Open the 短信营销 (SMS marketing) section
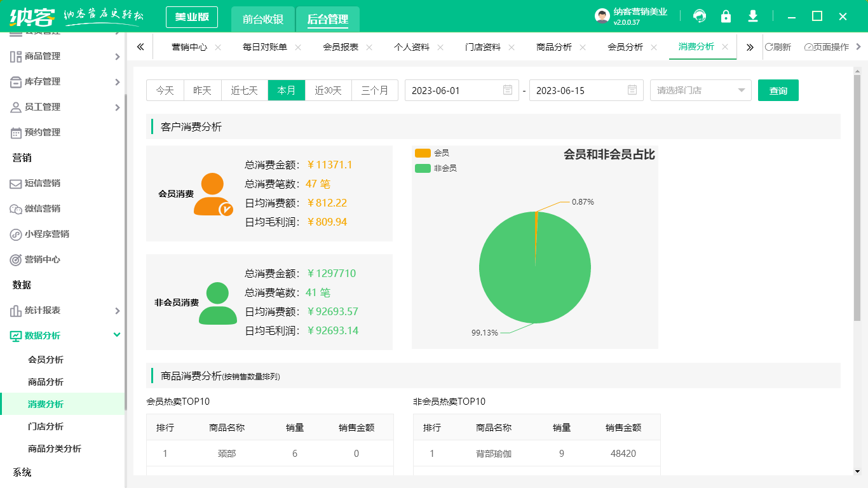The image size is (868, 488). click(x=44, y=184)
